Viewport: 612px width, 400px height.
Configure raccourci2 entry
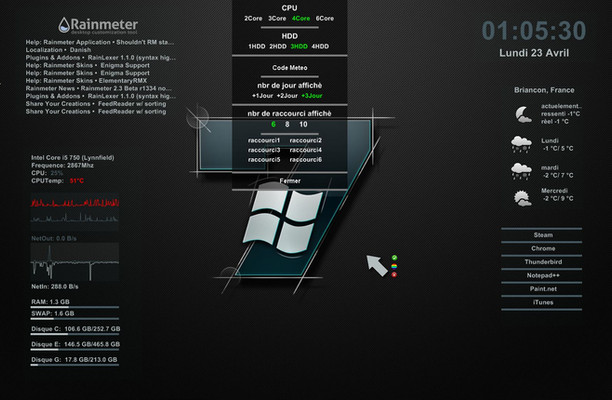tap(306, 140)
